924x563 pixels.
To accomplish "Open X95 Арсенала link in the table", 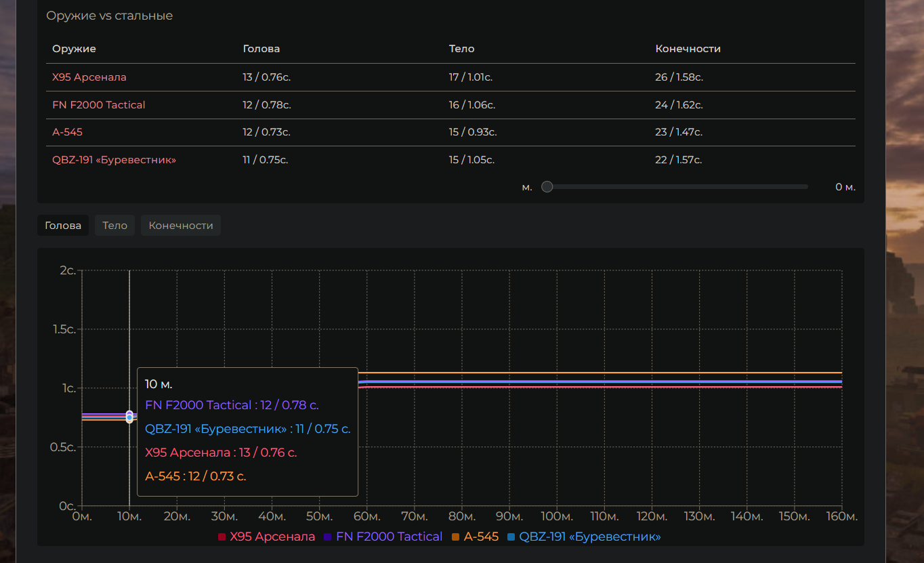I will pyautogui.click(x=89, y=77).
